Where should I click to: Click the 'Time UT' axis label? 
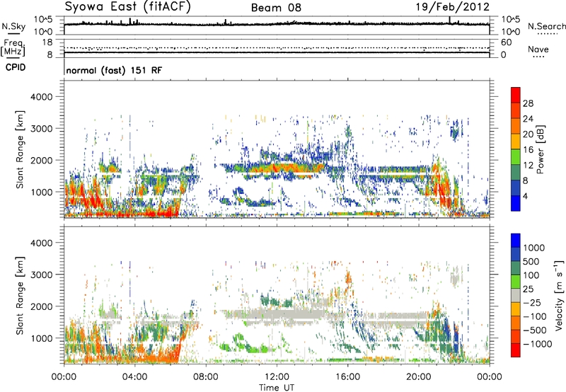coord(277,388)
